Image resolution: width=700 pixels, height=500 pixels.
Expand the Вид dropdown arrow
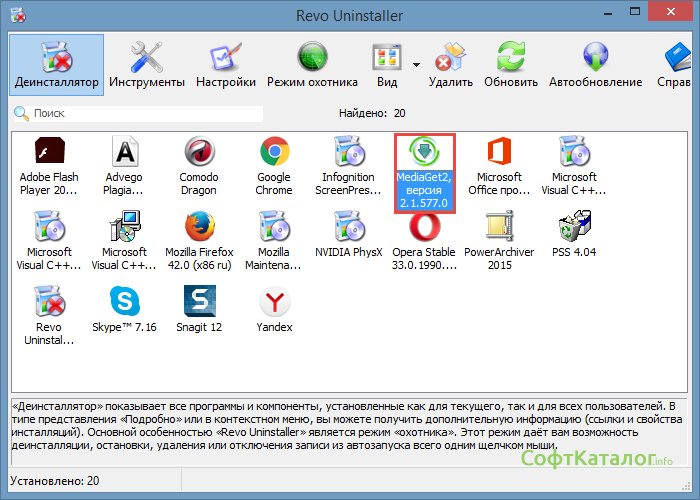click(x=413, y=55)
